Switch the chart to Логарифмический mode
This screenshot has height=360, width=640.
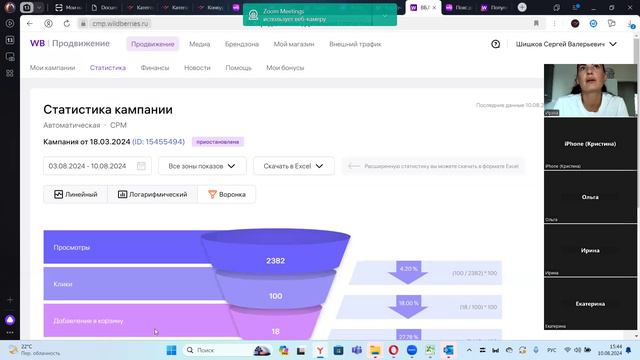(153, 194)
